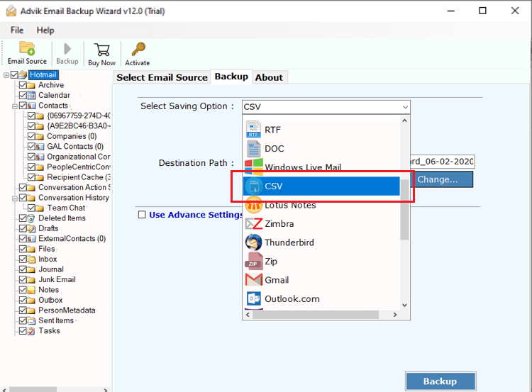The image size is (532, 392).
Task: Select the Conversation Action folder
Action: pyautogui.click(x=74, y=187)
